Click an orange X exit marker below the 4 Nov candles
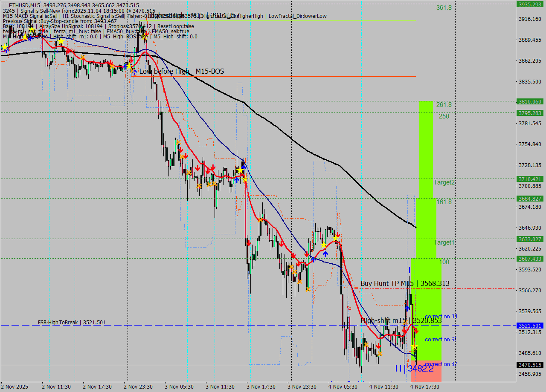The height and width of the screenshot is (392, 546). pyautogui.click(x=366, y=345)
